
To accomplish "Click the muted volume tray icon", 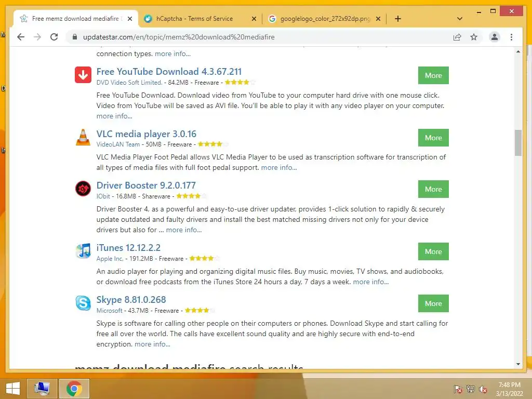I will (x=483, y=389).
